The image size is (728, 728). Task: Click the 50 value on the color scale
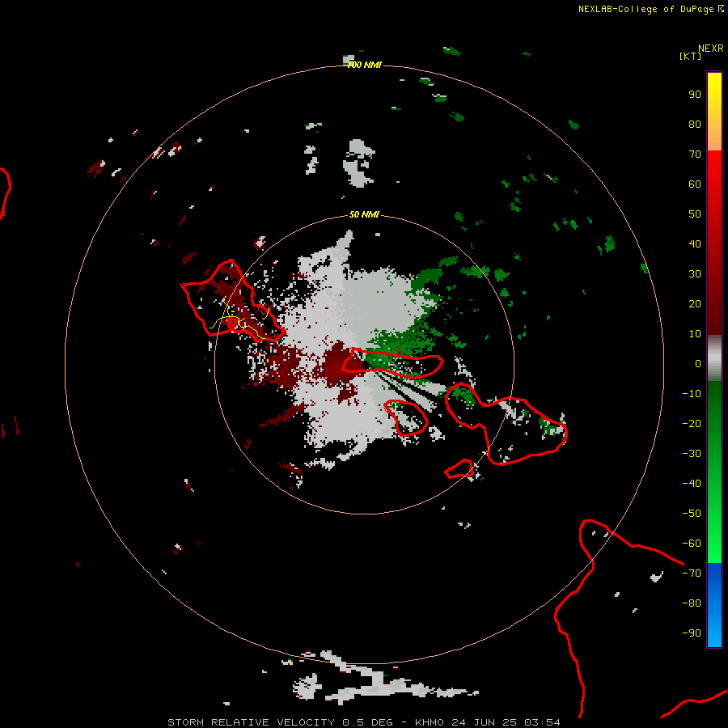pos(695,214)
